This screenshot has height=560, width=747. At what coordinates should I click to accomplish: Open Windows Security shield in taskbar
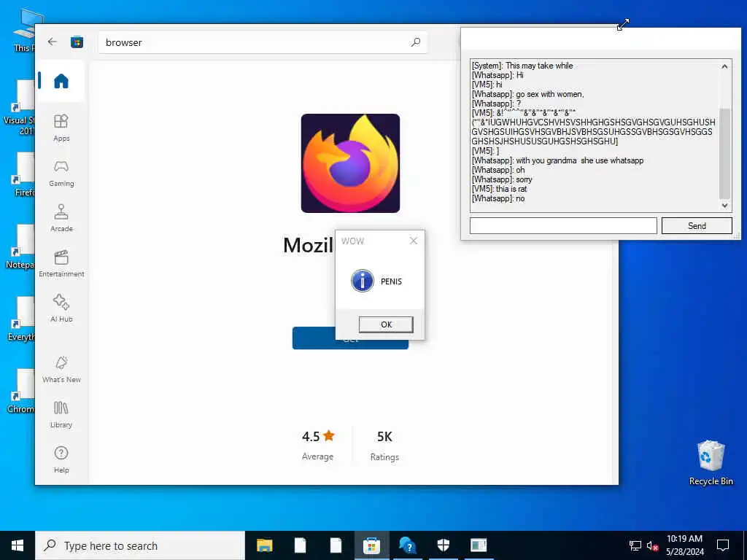(x=443, y=545)
